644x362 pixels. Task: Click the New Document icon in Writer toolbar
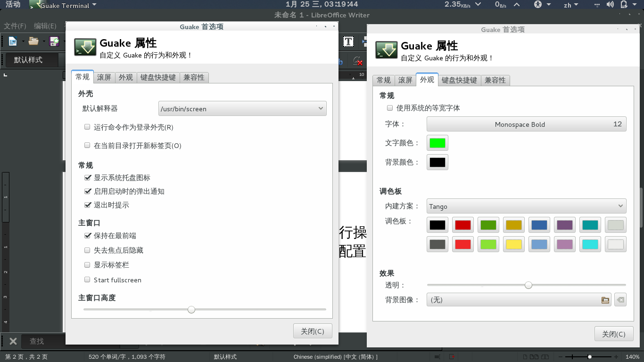[13, 41]
